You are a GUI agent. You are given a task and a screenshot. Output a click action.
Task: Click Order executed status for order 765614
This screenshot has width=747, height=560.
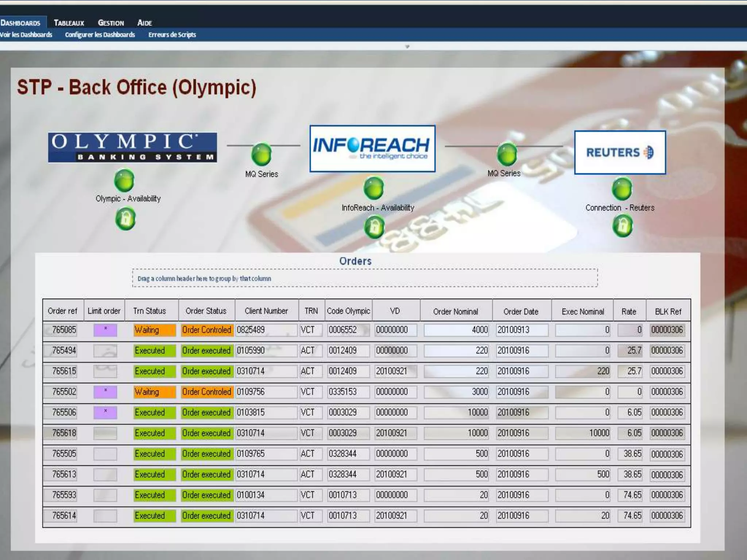(x=207, y=516)
